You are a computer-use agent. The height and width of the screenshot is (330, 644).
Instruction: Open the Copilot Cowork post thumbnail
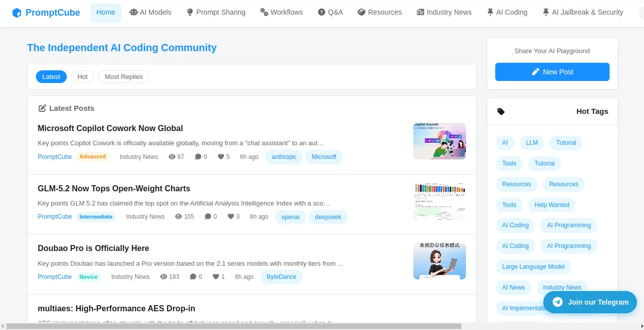[x=440, y=141]
